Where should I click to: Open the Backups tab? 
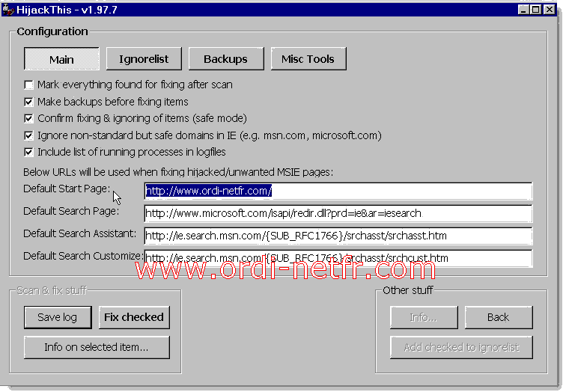click(x=226, y=59)
